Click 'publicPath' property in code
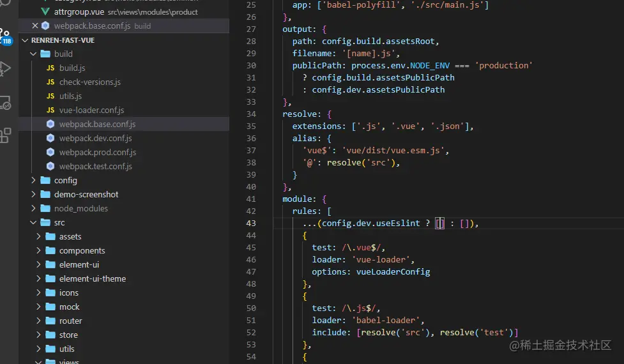Image resolution: width=624 pixels, height=364 pixels. [317, 65]
